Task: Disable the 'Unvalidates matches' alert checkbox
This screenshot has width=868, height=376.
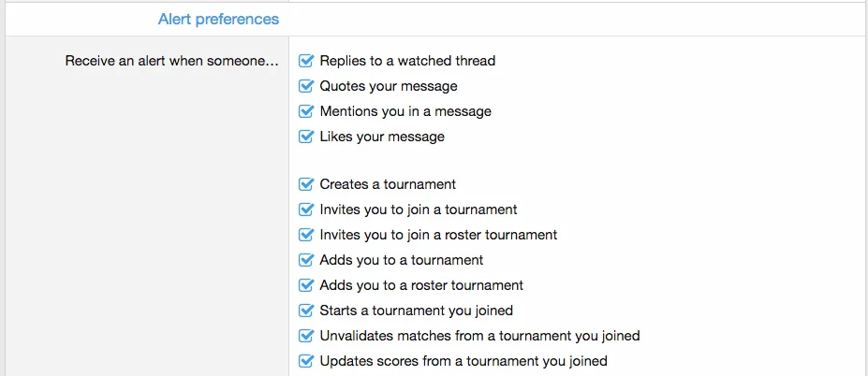Action: [305, 336]
